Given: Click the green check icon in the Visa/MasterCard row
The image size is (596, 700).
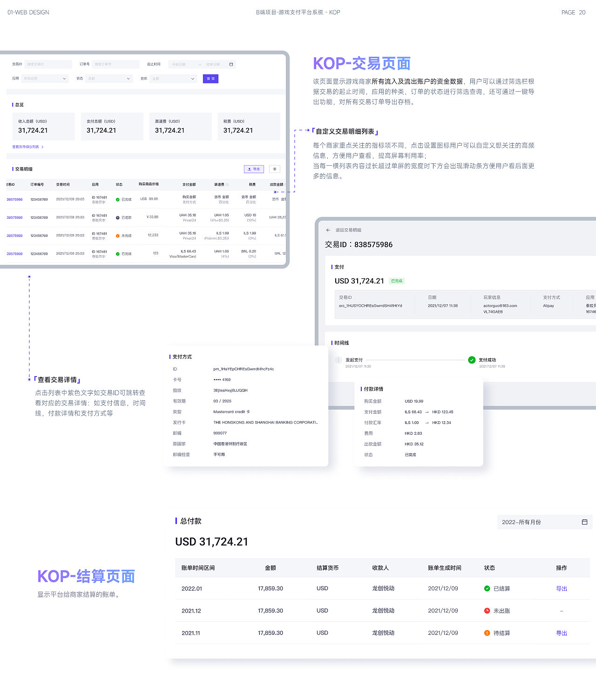Looking at the screenshot, I should [118, 254].
